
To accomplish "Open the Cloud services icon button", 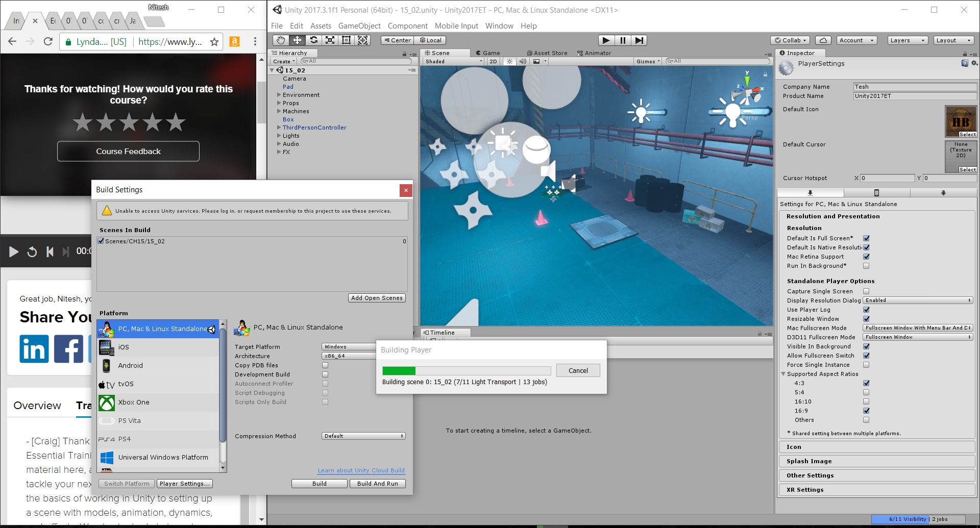I will 823,40.
